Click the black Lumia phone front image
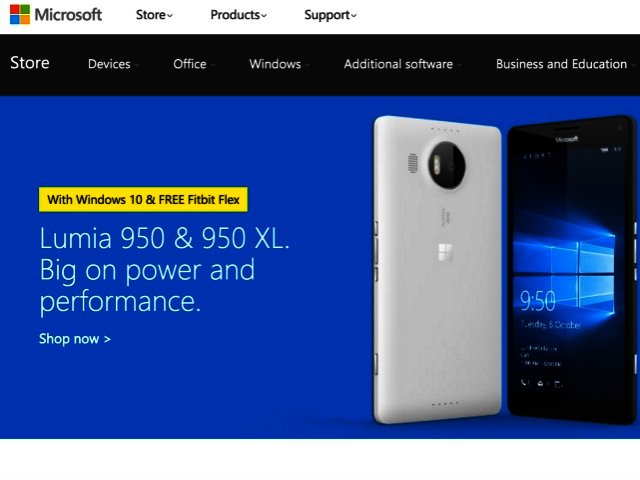This screenshot has height=480, width=640. click(x=571, y=270)
